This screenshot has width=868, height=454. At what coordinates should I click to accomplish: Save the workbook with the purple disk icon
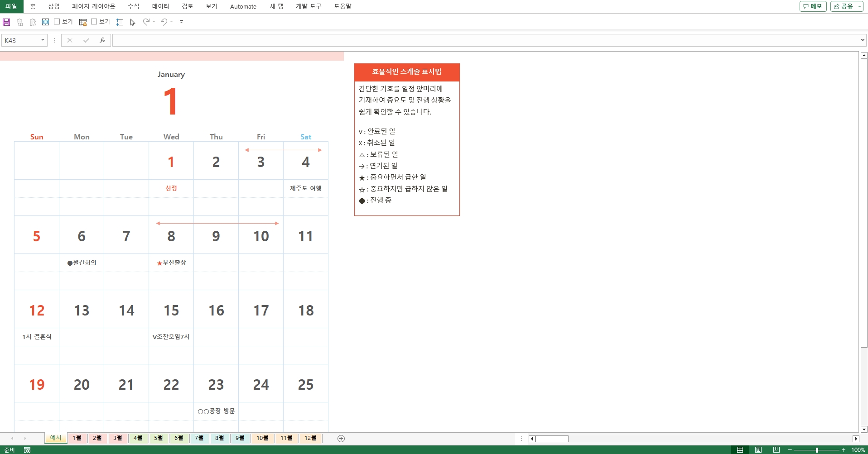click(x=6, y=22)
